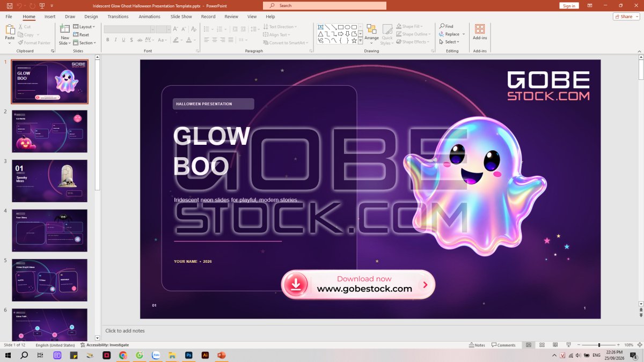Screen dimensions: 644x362
Task: Click zoom in plus button
Action: [x=619, y=345]
